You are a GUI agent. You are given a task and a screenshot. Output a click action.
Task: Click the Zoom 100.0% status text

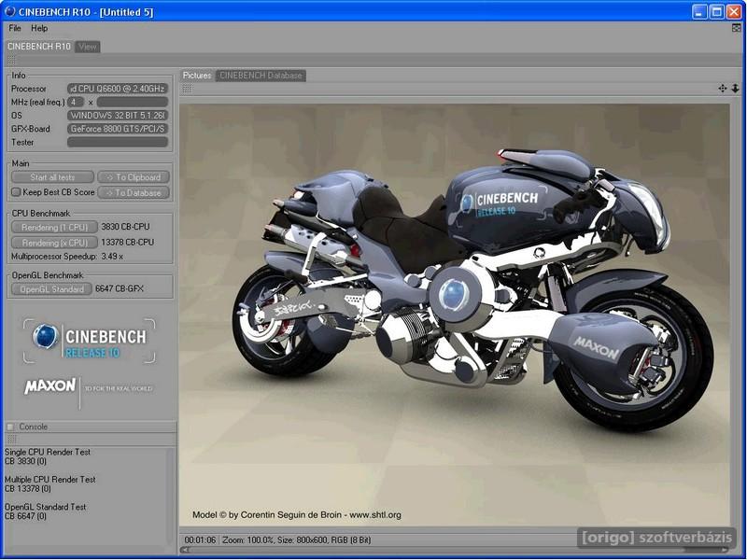tap(247, 540)
